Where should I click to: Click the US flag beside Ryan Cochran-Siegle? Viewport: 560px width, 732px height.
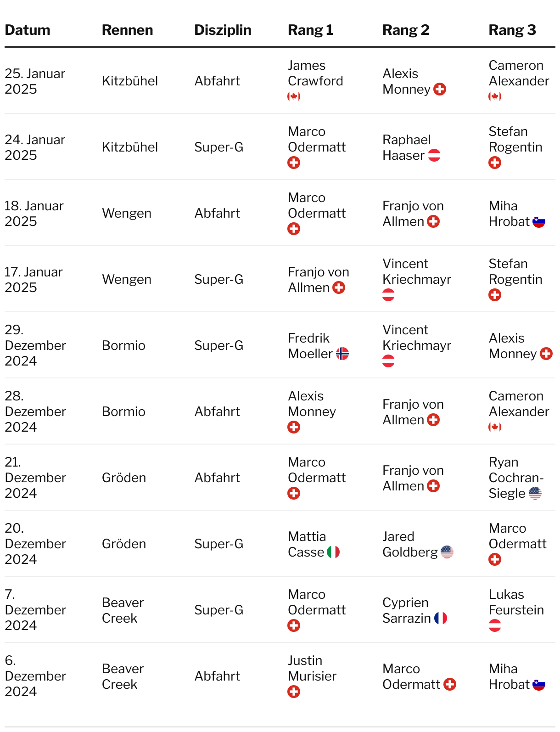535,493
